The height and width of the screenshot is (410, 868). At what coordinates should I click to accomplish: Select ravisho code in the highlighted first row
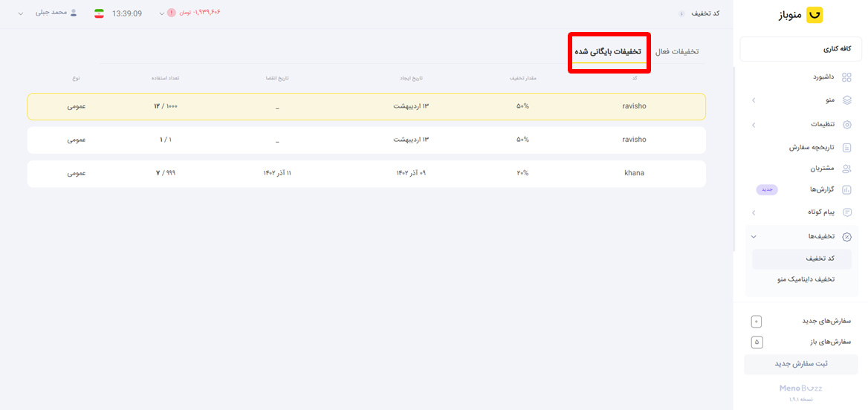pyautogui.click(x=634, y=106)
